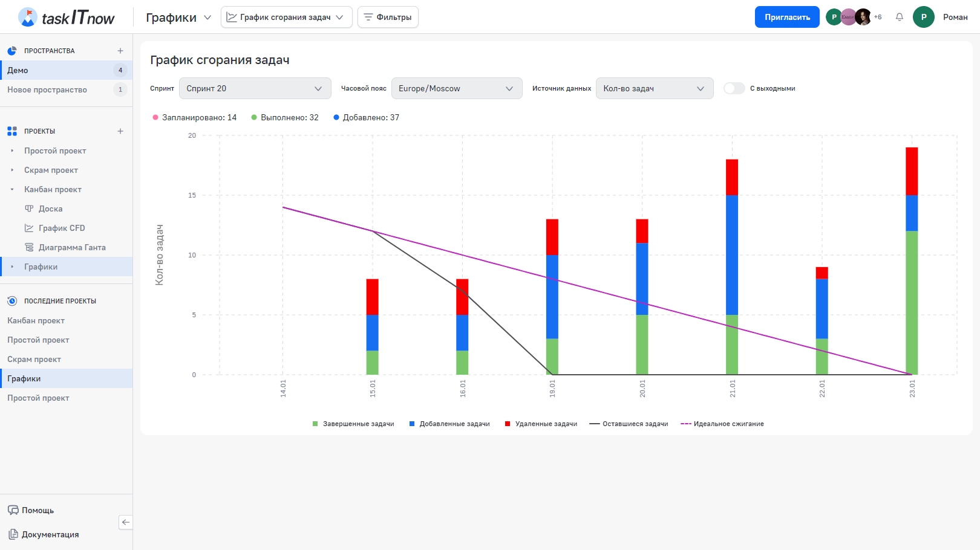
Task: Open the Фильтры button
Action: [388, 17]
